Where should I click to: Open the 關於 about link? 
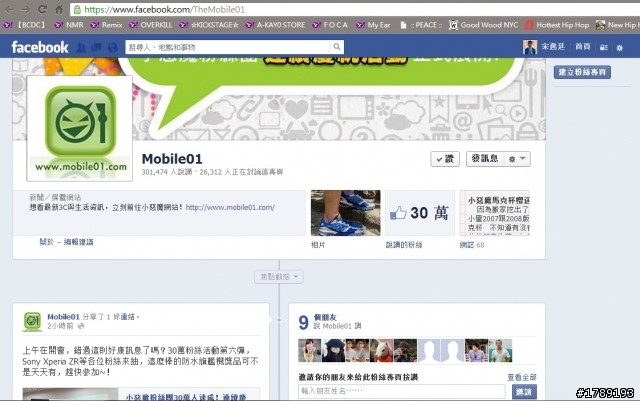pos(46,242)
